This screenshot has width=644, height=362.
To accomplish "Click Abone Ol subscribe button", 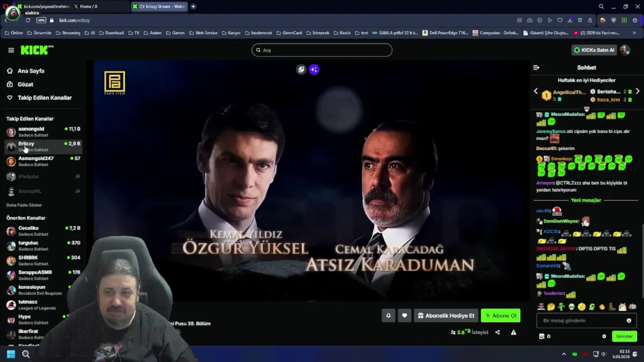I will [501, 316].
